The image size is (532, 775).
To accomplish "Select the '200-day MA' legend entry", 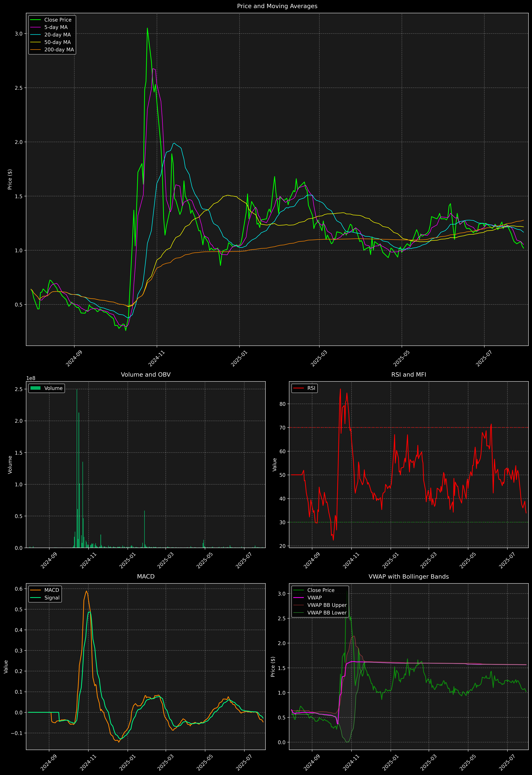I will coord(59,50).
